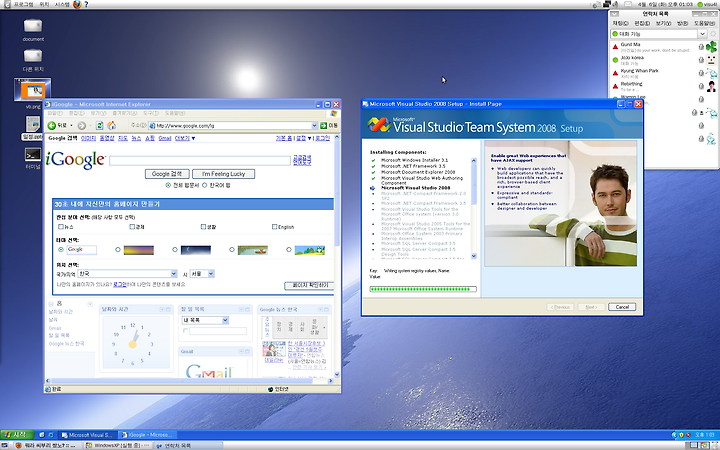
Task: Open the last menu in contact list window
Action: click(704, 23)
